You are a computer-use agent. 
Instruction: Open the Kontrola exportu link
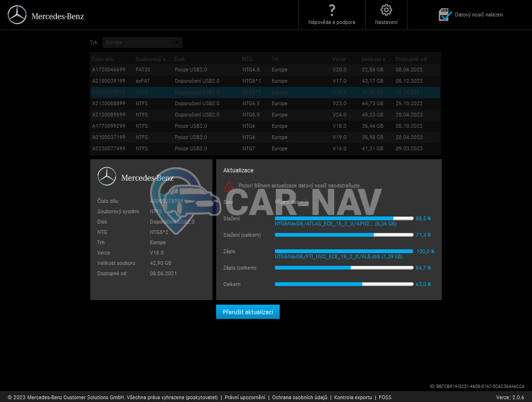click(x=353, y=397)
